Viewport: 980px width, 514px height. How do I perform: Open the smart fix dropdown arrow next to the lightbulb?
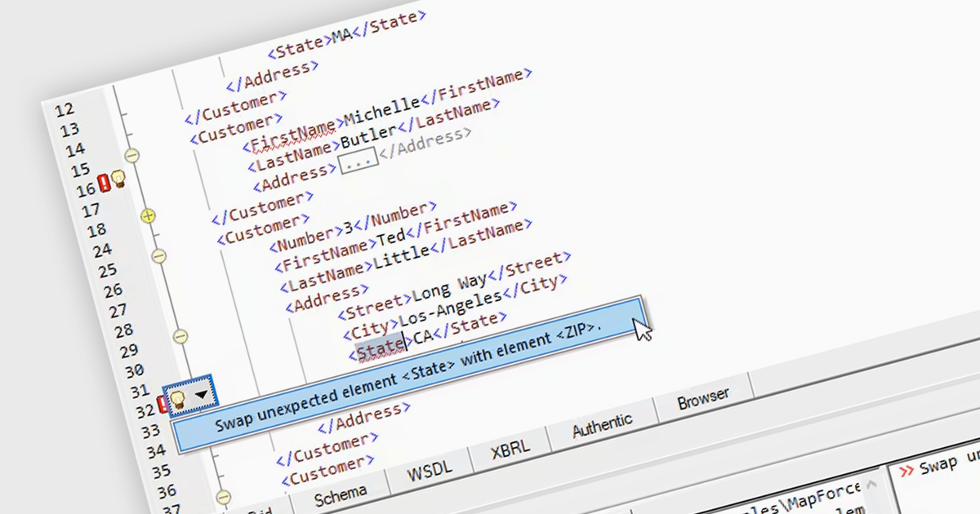[x=201, y=393]
